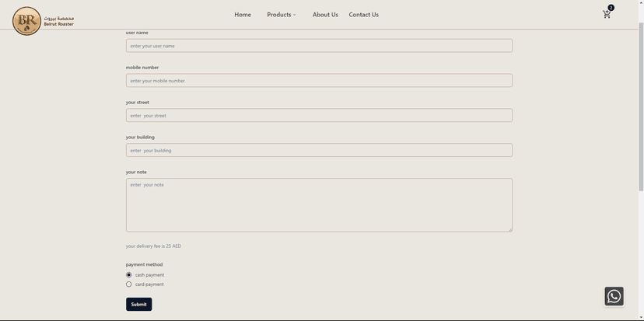The width and height of the screenshot is (644, 321).
Task: Focus the note text area
Action: coord(319,205)
